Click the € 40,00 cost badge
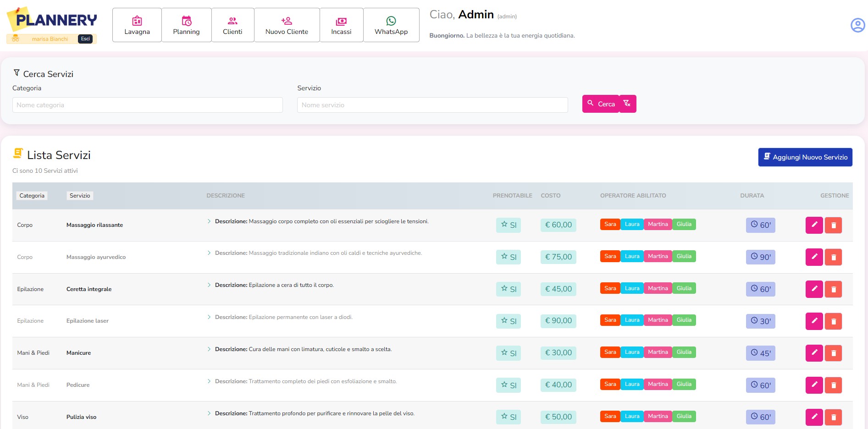 [x=558, y=385]
